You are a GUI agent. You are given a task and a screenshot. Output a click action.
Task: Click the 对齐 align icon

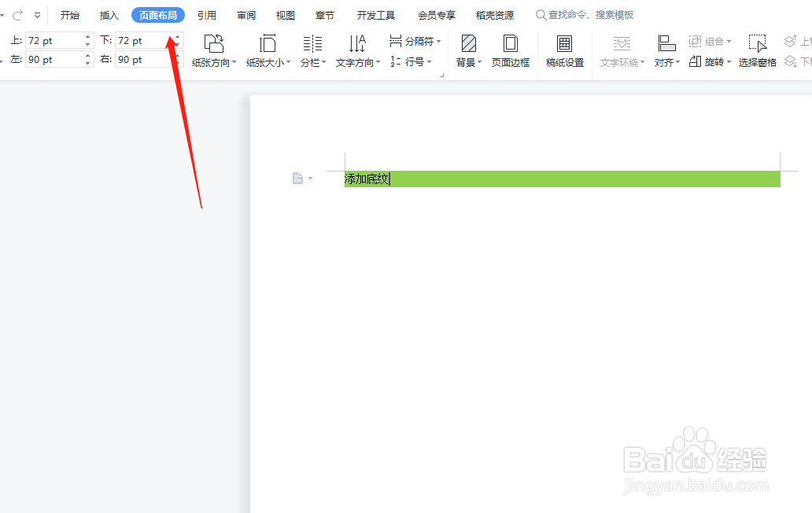666,43
